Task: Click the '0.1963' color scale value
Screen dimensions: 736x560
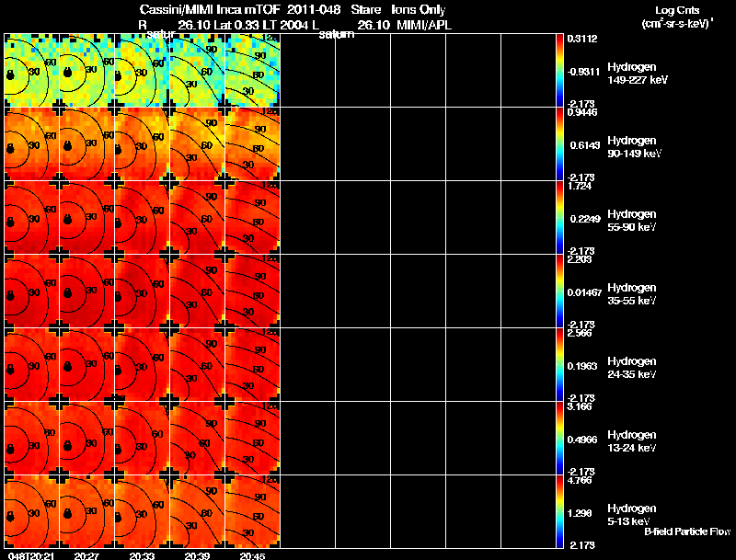Action: click(582, 366)
